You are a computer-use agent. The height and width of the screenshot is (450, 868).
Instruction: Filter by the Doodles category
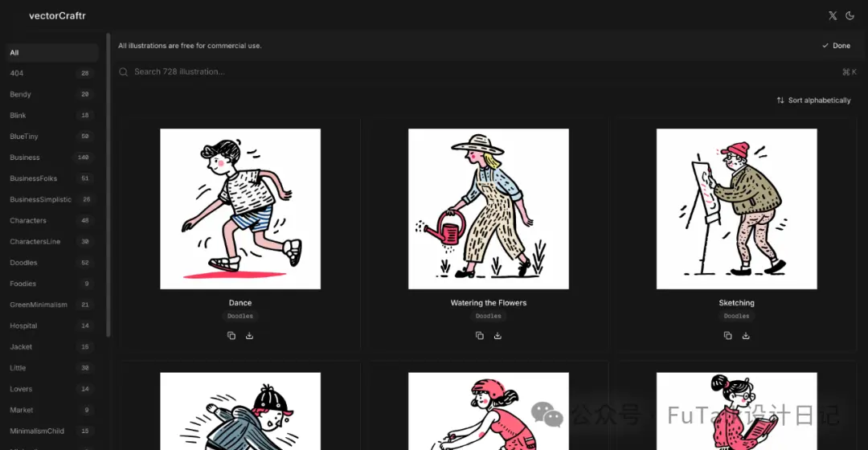pos(50,262)
